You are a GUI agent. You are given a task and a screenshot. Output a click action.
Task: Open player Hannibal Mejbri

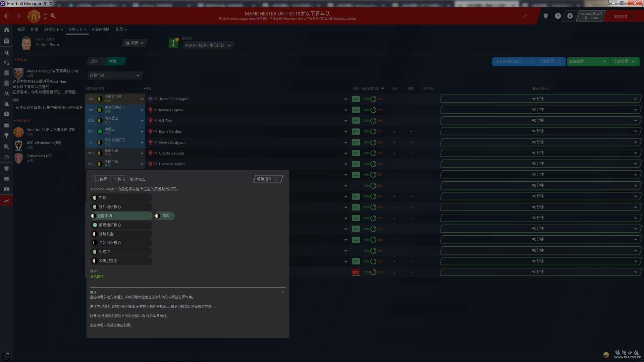(172, 164)
